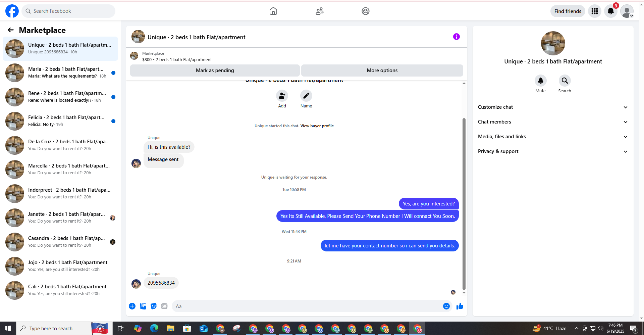Open the Unique conversation in the list
Image resolution: width=644 pixels, height=335 pixels.
(60, 49)
